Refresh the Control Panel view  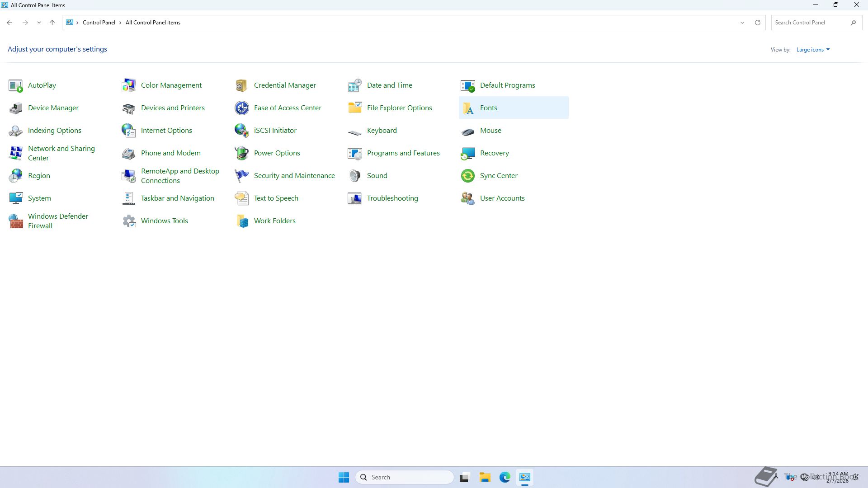click(758, 23)
